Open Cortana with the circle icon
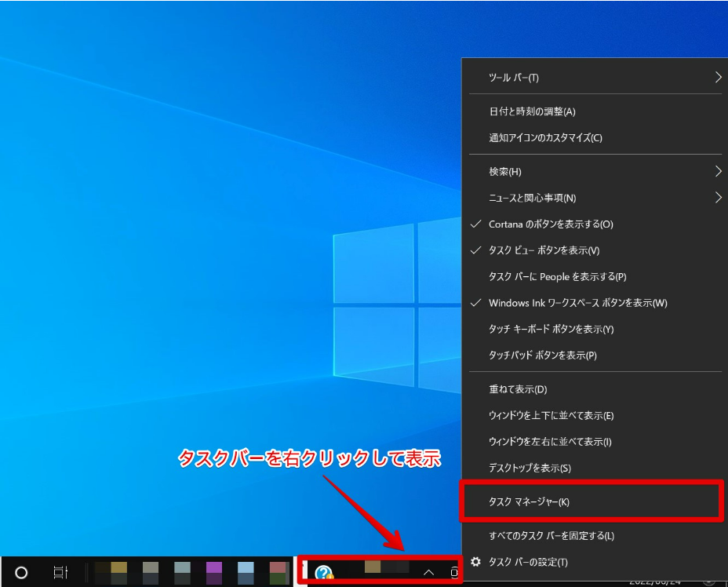Image resolution: width=728 pixels, height=587 pixels. pyautogui.click(x=22, y=571)
